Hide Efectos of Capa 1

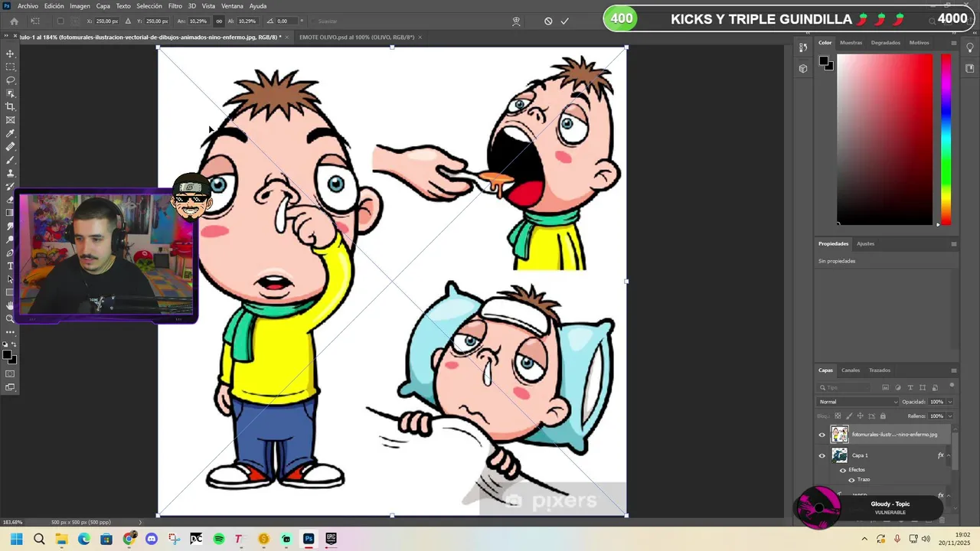point(843,470)
